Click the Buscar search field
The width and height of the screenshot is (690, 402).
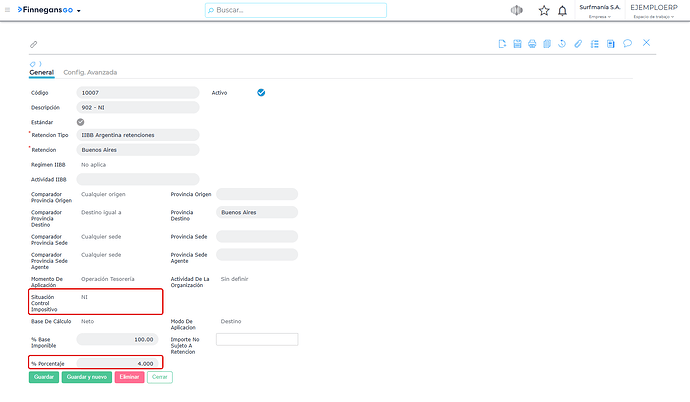[296, 10]
